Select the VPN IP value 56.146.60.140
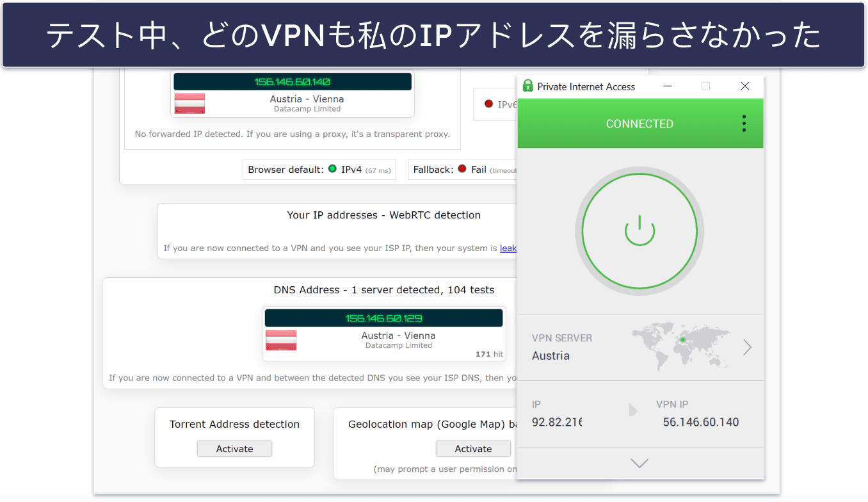 pos(701,422)
